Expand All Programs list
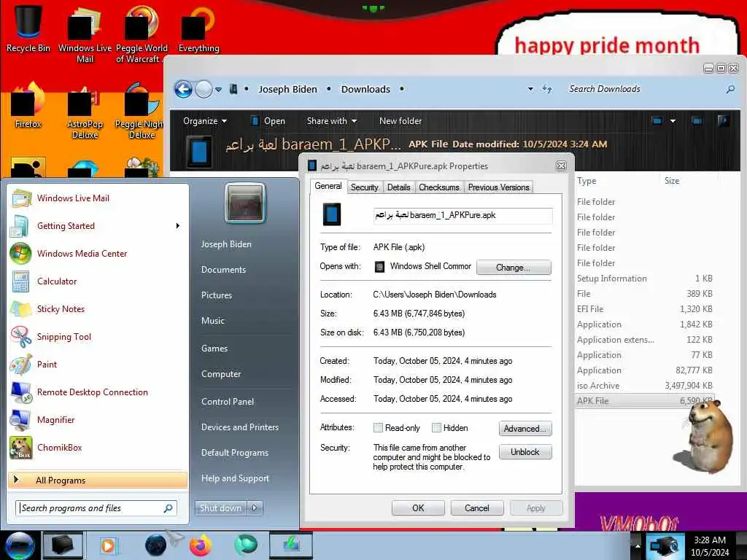The height and width of the screenshot is (560, 747). [x=98, y=480]
